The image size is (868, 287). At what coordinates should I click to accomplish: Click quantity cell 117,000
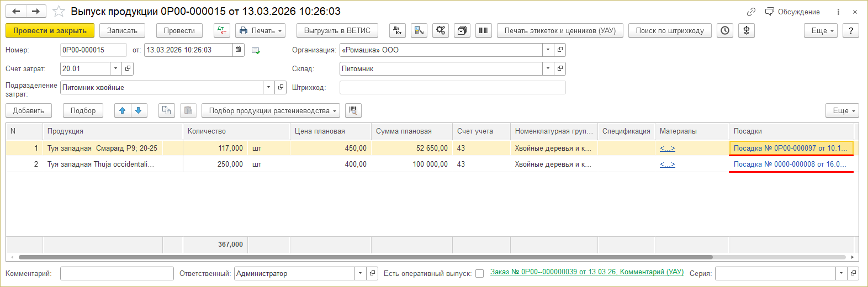(215, 148)
